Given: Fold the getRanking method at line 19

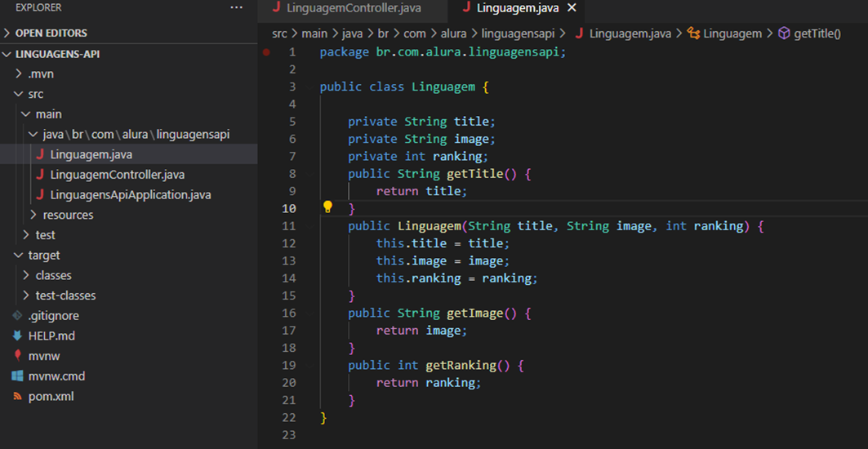Looking at the screenshot, I should coord(309,365).
